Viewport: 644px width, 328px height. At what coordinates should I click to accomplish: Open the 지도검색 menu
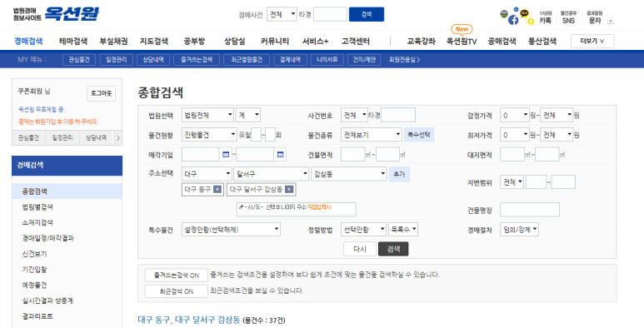[153, 41]
